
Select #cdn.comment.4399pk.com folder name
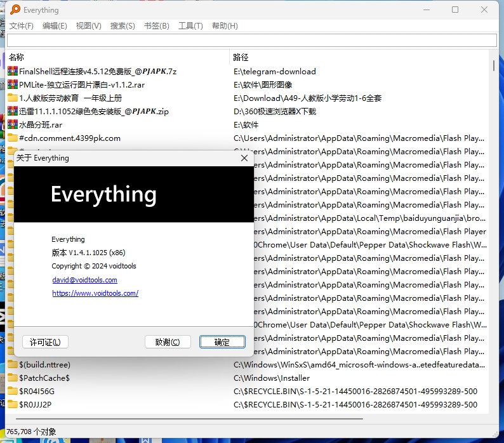click(70, 138)
